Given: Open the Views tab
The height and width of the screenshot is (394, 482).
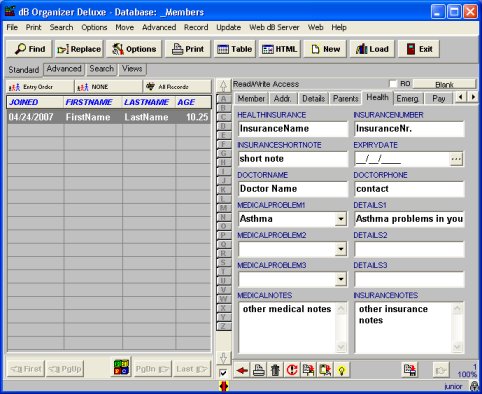Looking at the screenshot, I should click(132, 69).
